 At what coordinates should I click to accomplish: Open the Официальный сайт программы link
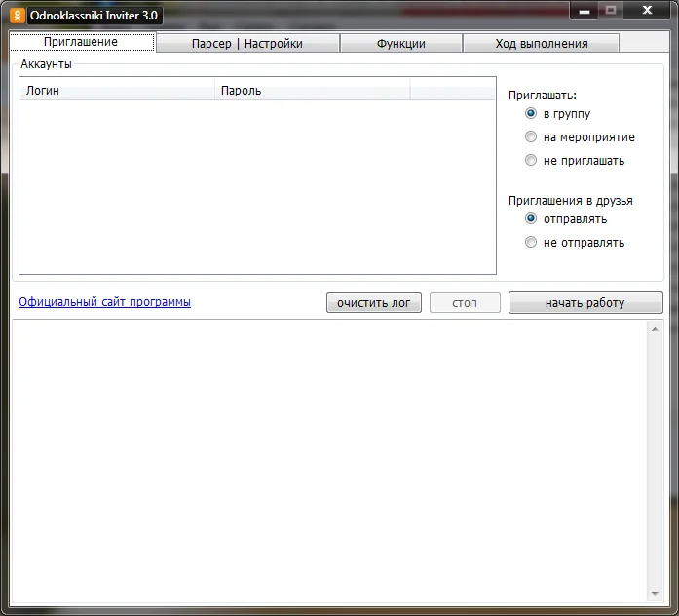[104, 302]
